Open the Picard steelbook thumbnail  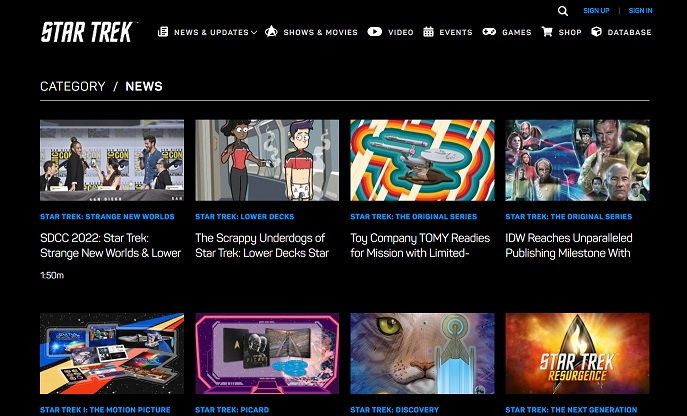267,353
